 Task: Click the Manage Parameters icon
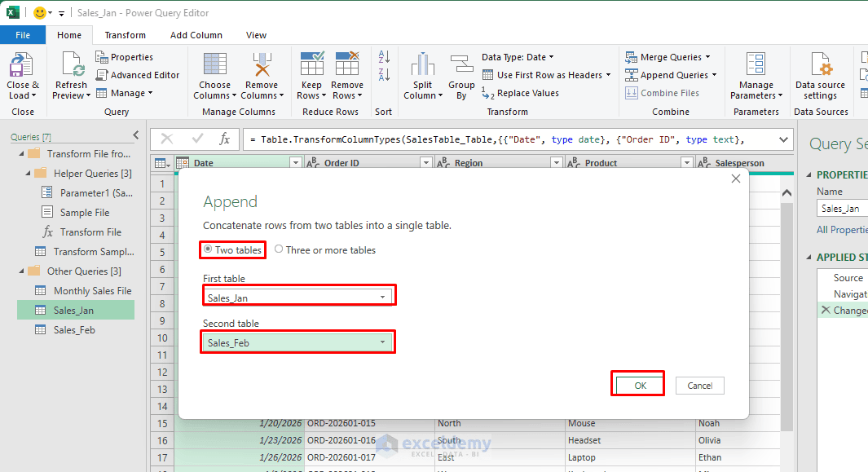[x=756, y=64]
